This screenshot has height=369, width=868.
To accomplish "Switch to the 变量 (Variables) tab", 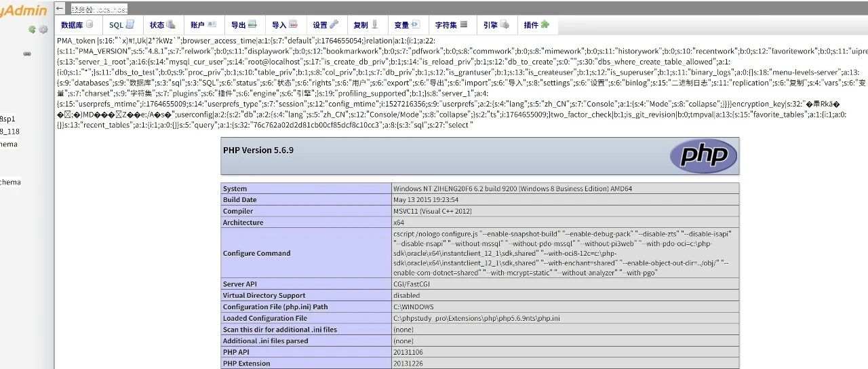I will tap(407, 25).
